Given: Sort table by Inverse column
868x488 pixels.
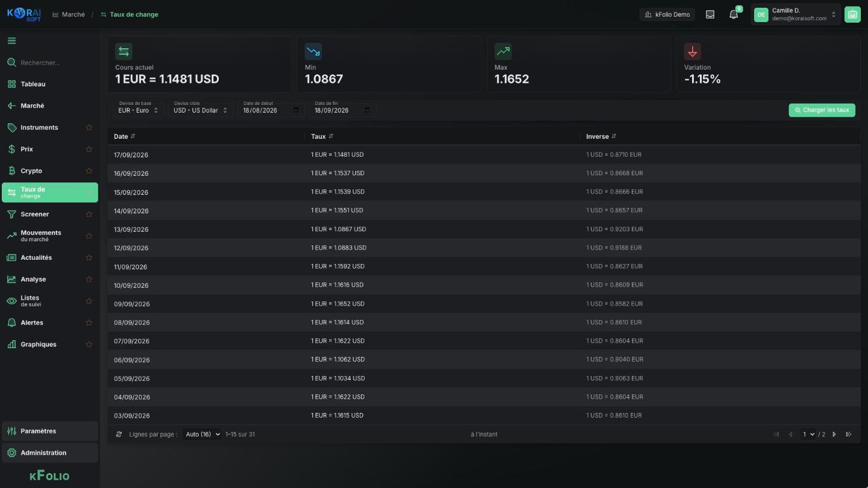Looking at the screenshot, I should pyautogui.click(x=601, y=136).
